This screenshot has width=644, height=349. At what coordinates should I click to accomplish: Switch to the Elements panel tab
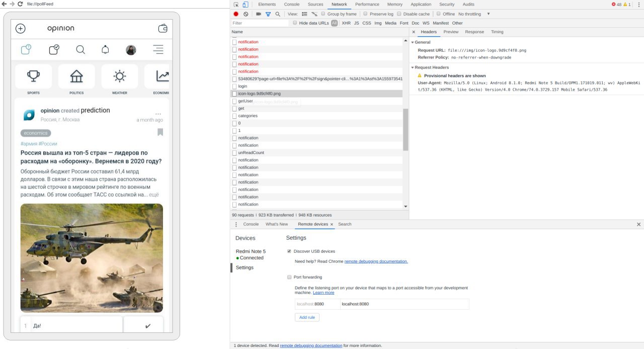pyautogui.click(x=267, y=5)
